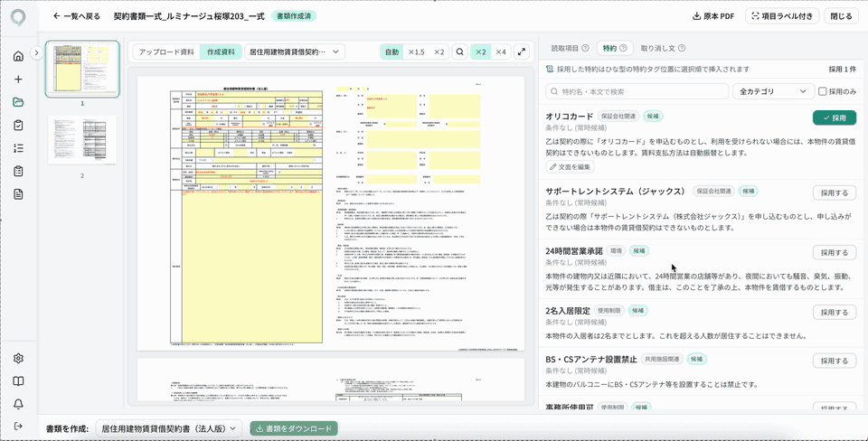Click 保証会社関連 tag on オリコカード
This screenshot has width=868, height=441.
[618, 117]
